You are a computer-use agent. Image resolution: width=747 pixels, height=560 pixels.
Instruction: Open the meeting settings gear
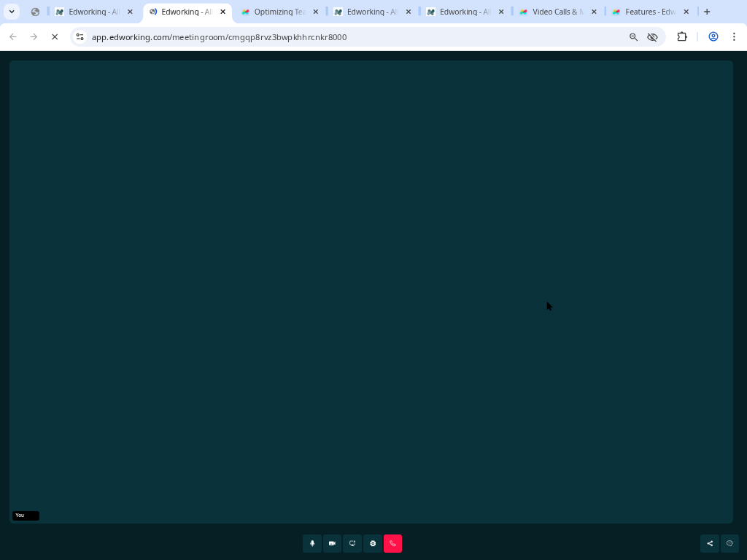point(373,543)
